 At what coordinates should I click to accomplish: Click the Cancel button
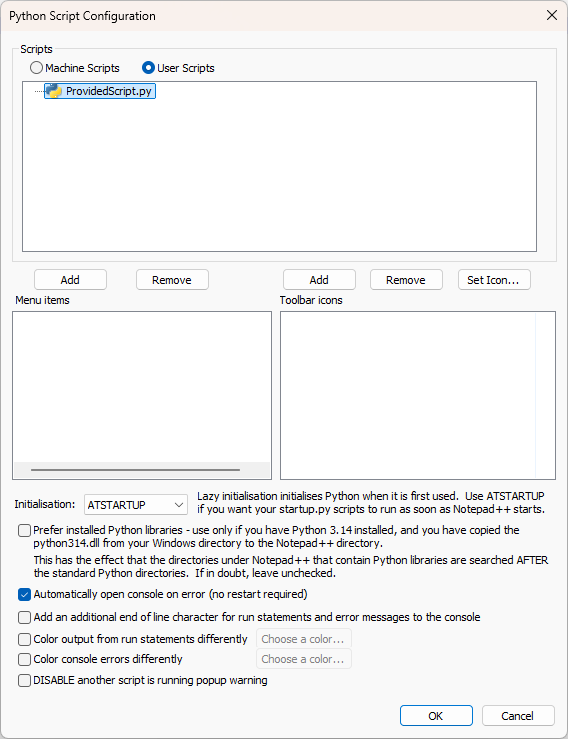point(518,716)
